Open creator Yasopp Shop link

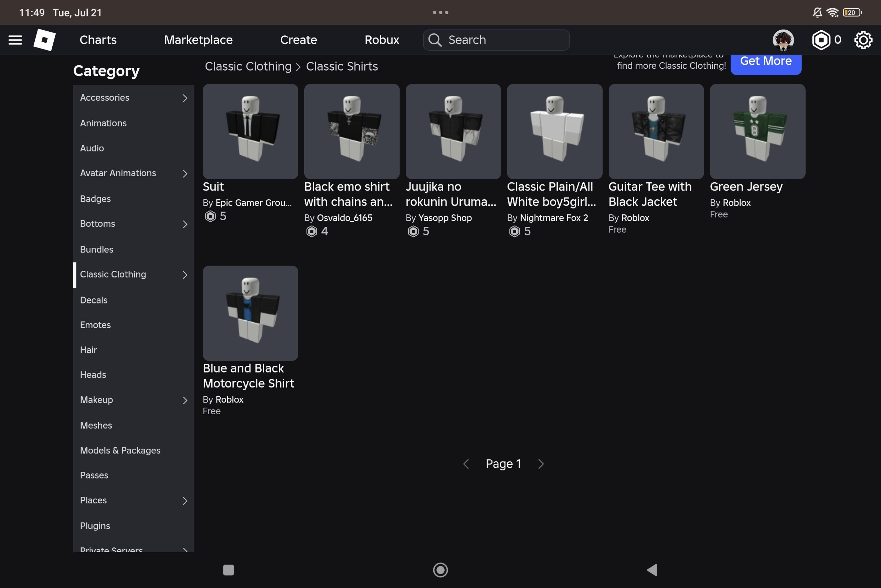(x=445, y=218)
